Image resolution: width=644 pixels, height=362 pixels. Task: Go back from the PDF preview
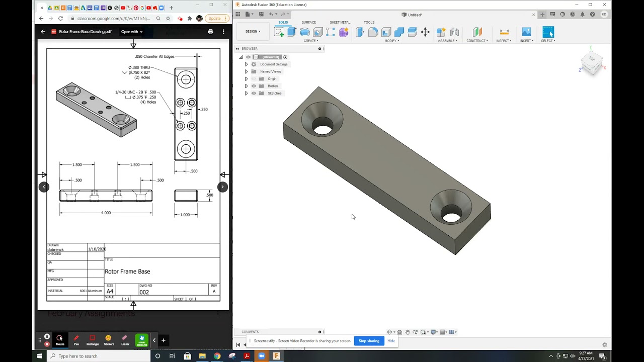[x=43, y=32]
